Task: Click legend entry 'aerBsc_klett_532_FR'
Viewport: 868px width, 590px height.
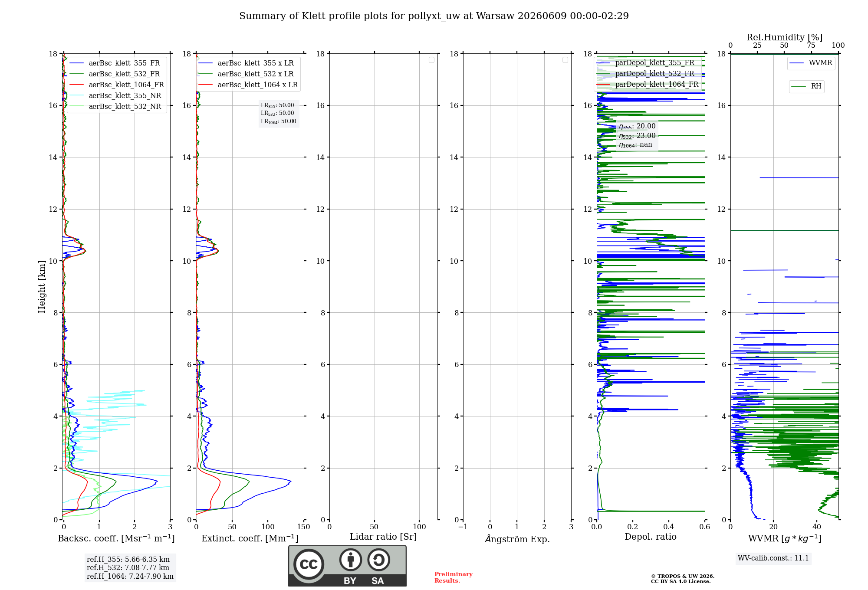Action: tap(124, 74)
